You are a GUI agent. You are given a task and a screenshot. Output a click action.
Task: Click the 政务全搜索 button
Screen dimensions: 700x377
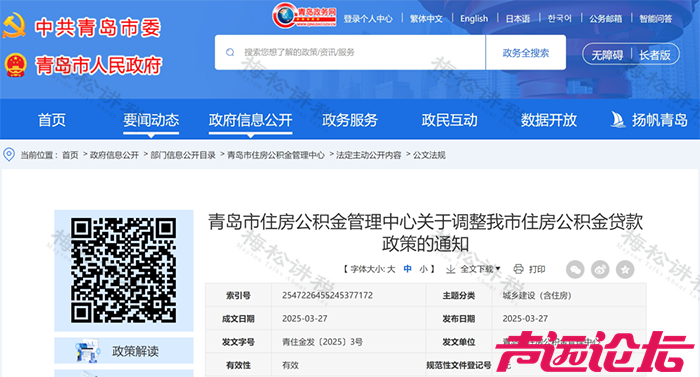tap(525, 53)
